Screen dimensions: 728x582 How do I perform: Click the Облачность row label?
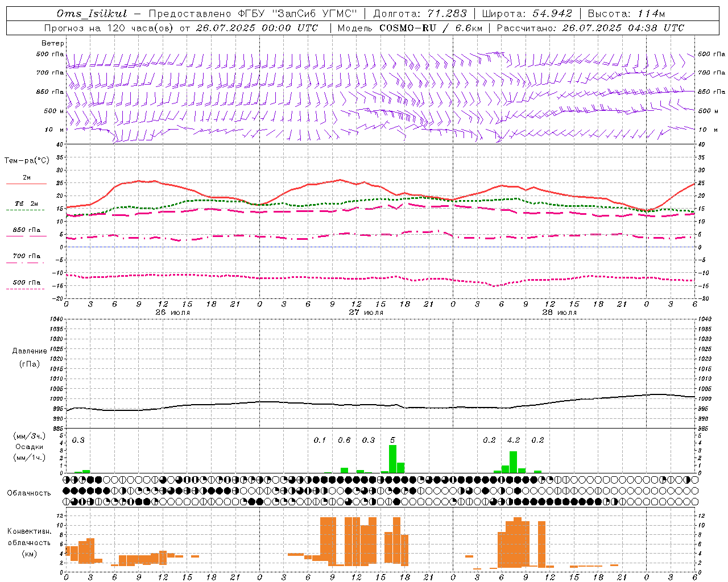(x=29, y=493)
